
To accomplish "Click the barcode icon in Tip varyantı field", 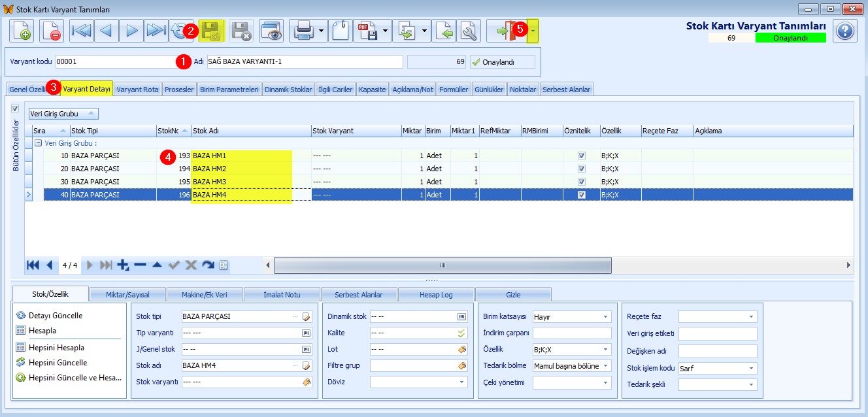I will 307,333.
